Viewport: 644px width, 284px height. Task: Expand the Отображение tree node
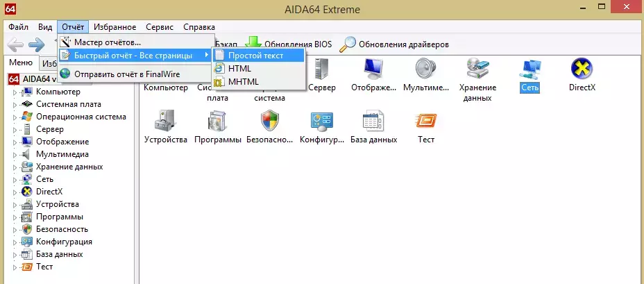tap(15, 142)
